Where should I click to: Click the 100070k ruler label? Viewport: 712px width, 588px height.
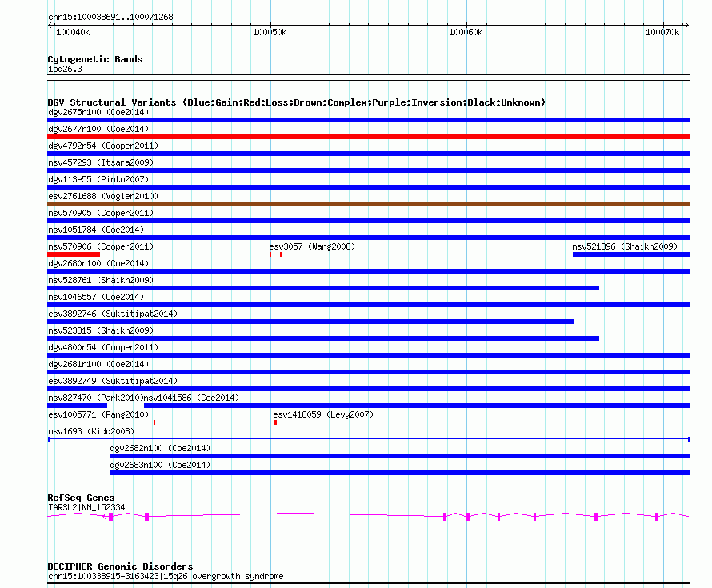tap(662, 32)
